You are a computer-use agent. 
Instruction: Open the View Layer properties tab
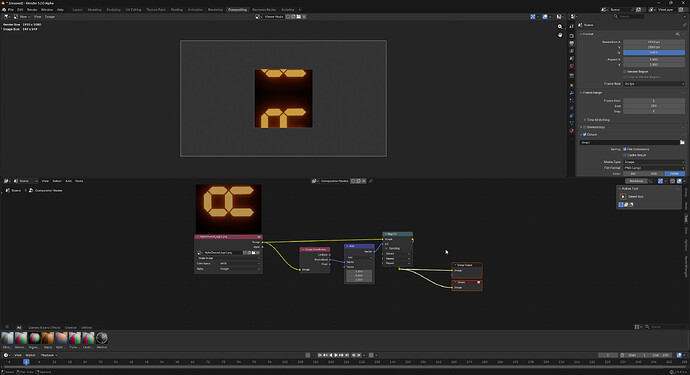(x=572, y=51)
